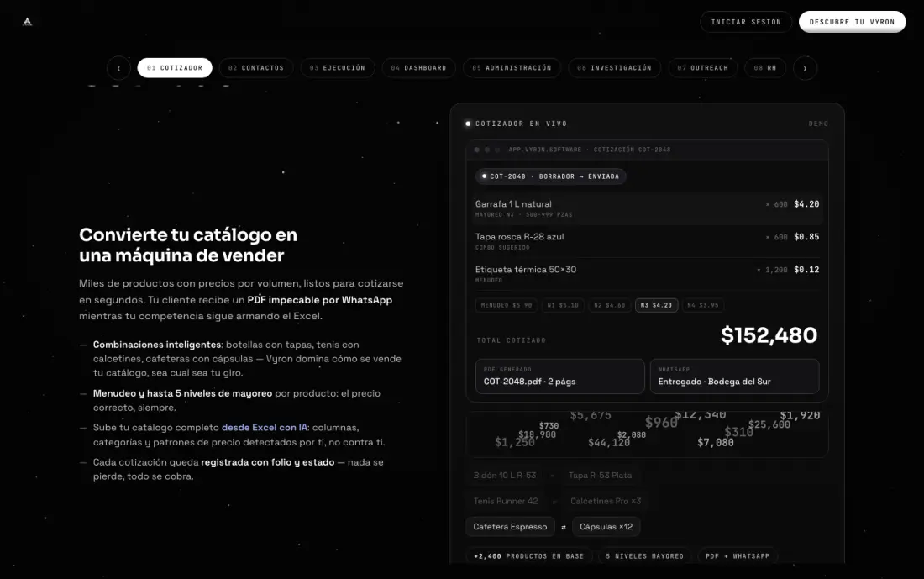Switch to the 02 Contactos tab
Screen dimensions: 924x579
pyautogui.click(x=255, y=68)
